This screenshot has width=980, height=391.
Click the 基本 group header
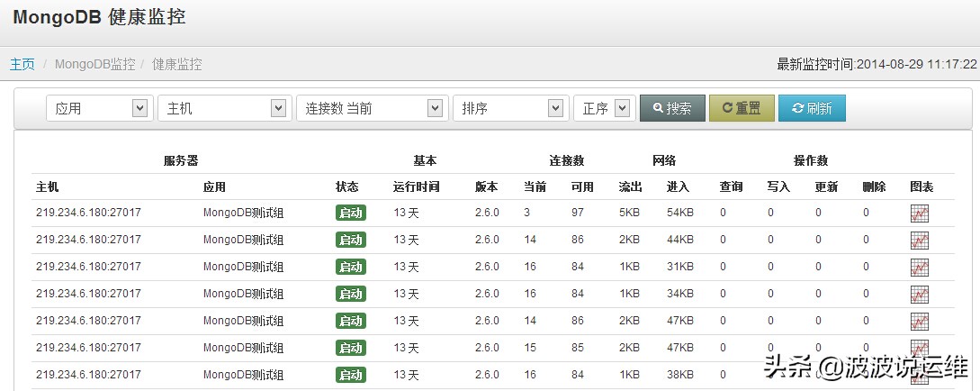425,160
